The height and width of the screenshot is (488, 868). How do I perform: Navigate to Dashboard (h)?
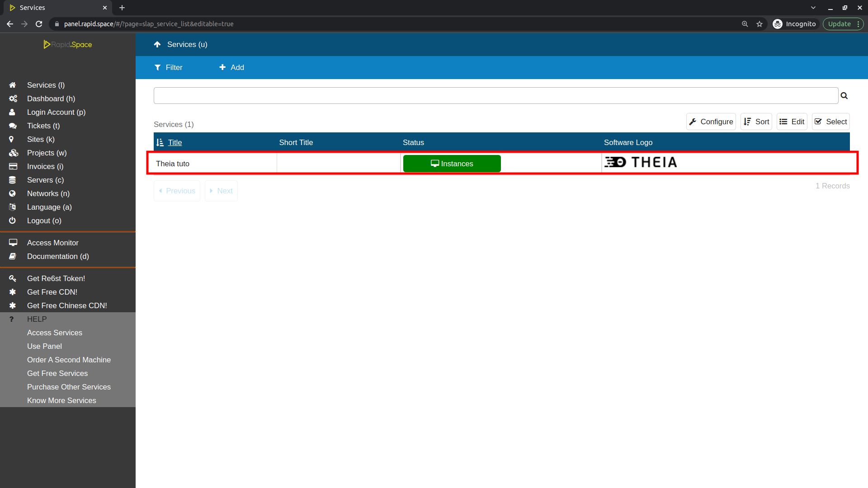click(x=51, y=99)
